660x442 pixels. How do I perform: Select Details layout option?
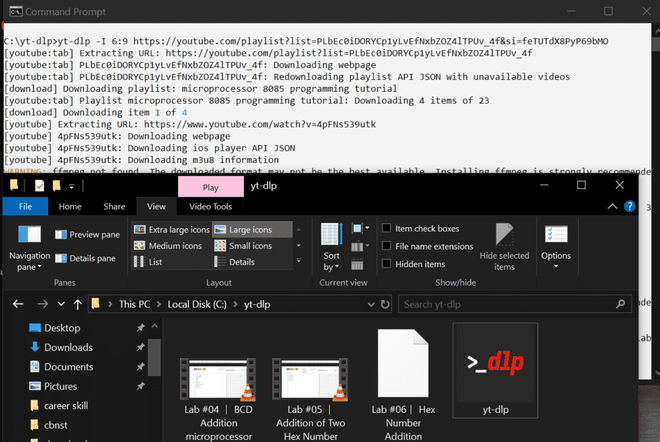(234, 262)
